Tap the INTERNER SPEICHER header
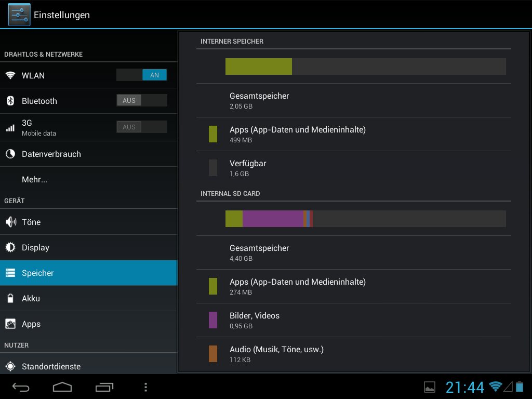532x399 pixels. click(232, 41)
